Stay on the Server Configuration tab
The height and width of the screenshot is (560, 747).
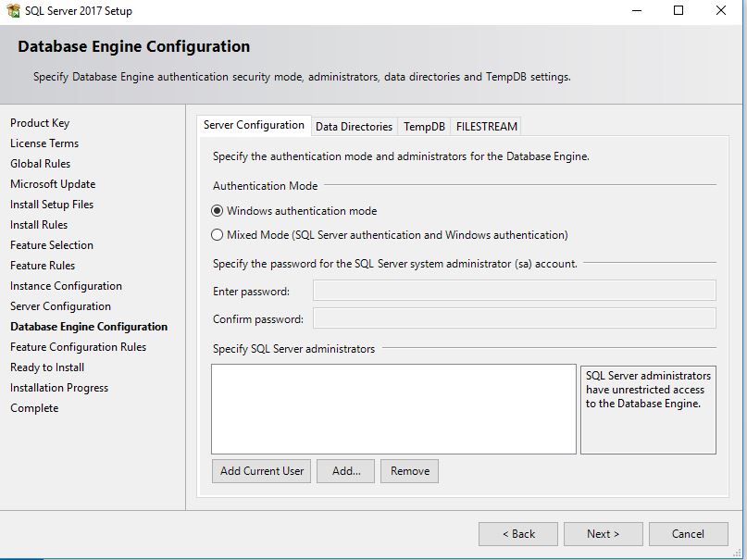point(254,124)
